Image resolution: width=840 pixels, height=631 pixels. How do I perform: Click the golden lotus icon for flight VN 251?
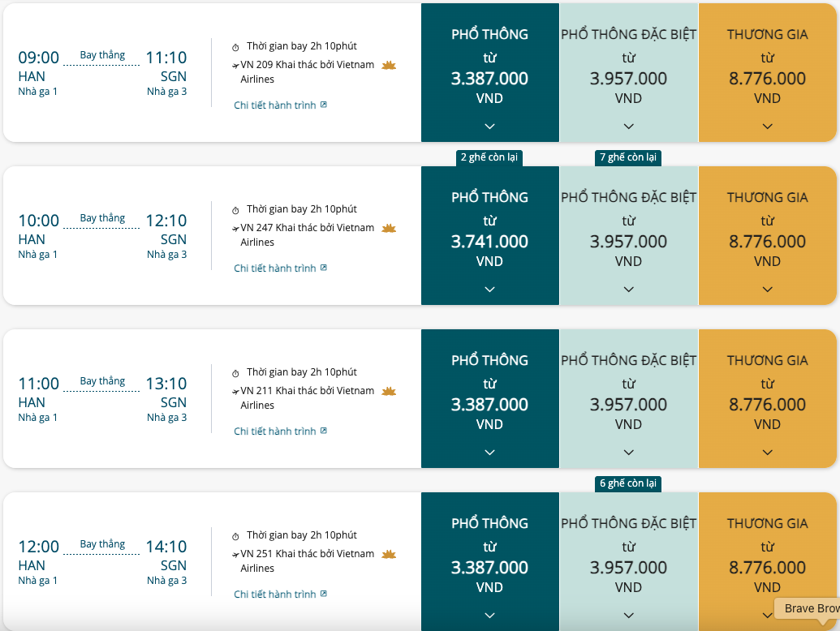389,555
